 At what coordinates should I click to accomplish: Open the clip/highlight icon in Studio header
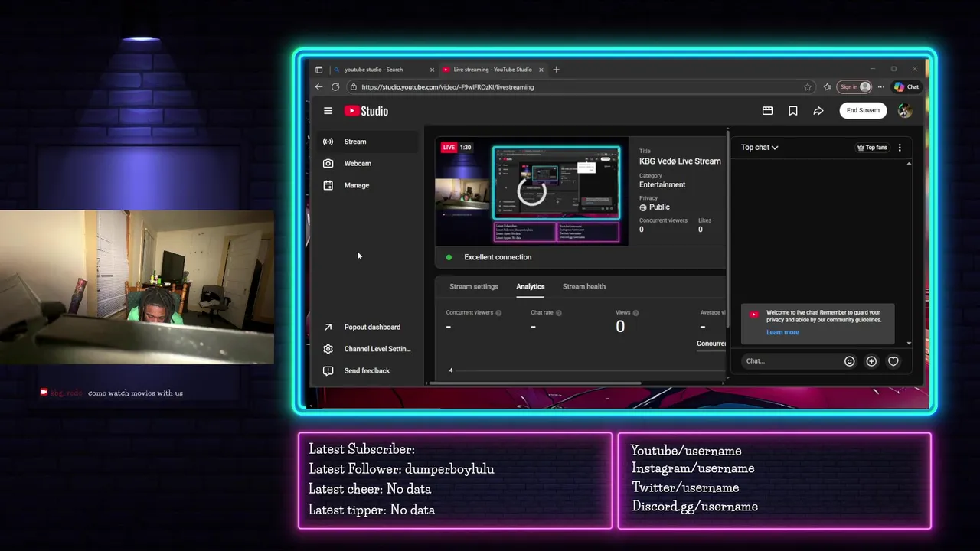click(767, 110)
